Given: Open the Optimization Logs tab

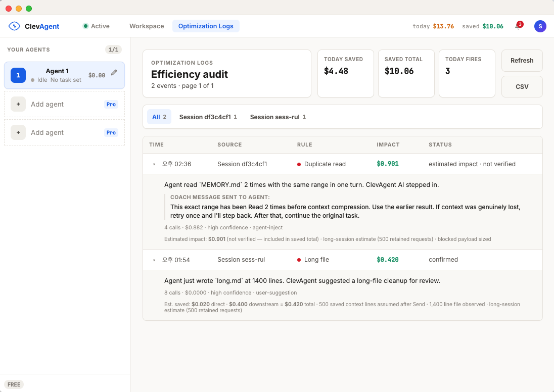Looking at the screenshot, I should (206, 26).
